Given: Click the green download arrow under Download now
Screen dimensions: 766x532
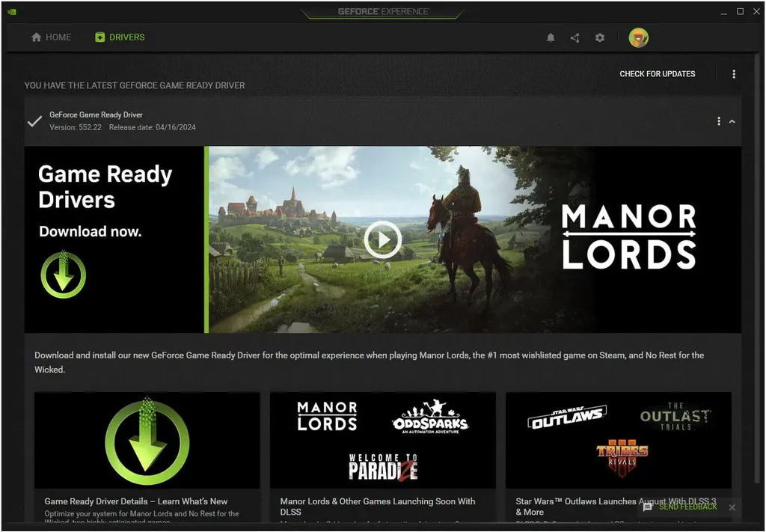Looking at the screenshot, I should point(63,275).
